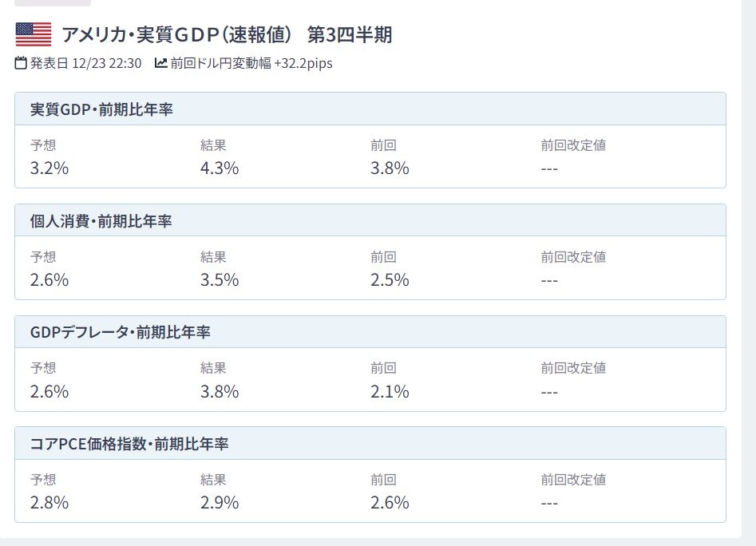Click the 4.3% real GDP result value

click(x=220, y=168)
